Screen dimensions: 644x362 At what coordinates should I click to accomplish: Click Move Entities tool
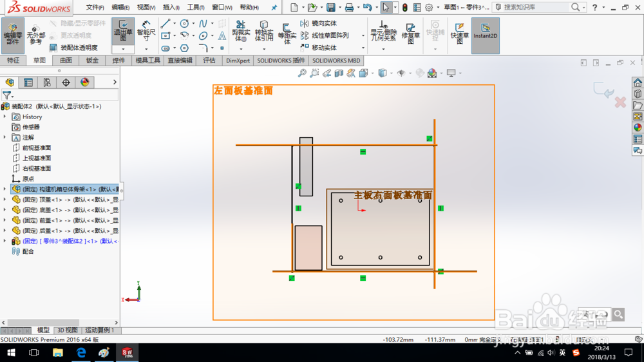(318, 48)
